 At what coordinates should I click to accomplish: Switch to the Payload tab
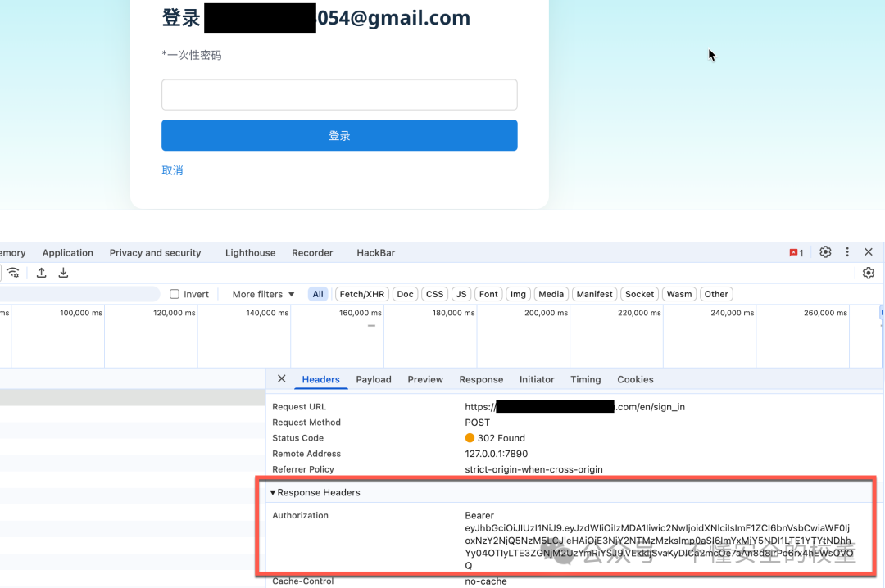[374, 379]
